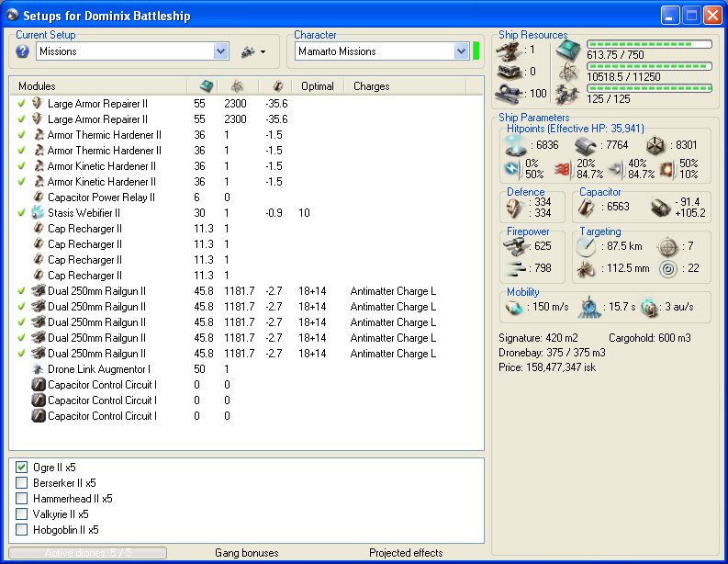Image resolution: width=728 pixels, height=564 pixels.
Task: Click the capacitor column header icon
Action: click(x=276, y=86)
